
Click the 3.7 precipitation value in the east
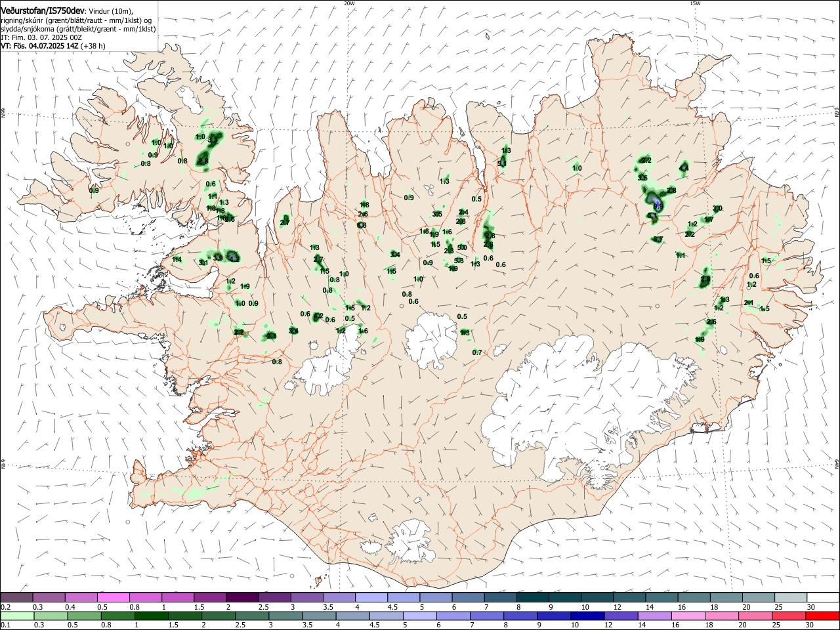click(x=658, y=240)
